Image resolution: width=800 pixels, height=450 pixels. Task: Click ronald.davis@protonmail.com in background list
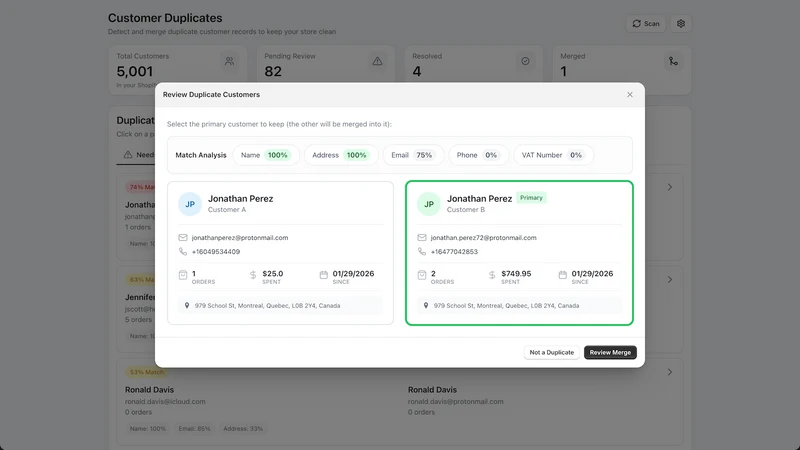point(456,402)
